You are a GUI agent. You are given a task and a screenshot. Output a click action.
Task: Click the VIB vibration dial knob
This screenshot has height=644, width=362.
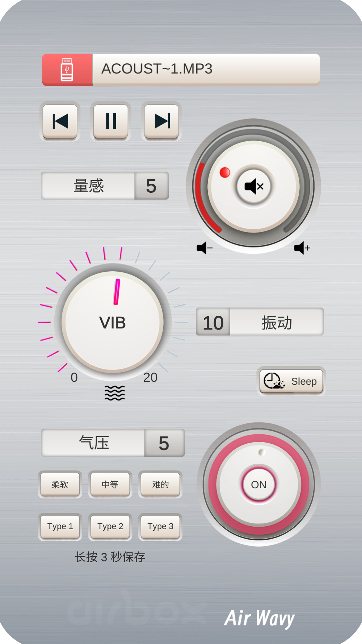point(113,322)
